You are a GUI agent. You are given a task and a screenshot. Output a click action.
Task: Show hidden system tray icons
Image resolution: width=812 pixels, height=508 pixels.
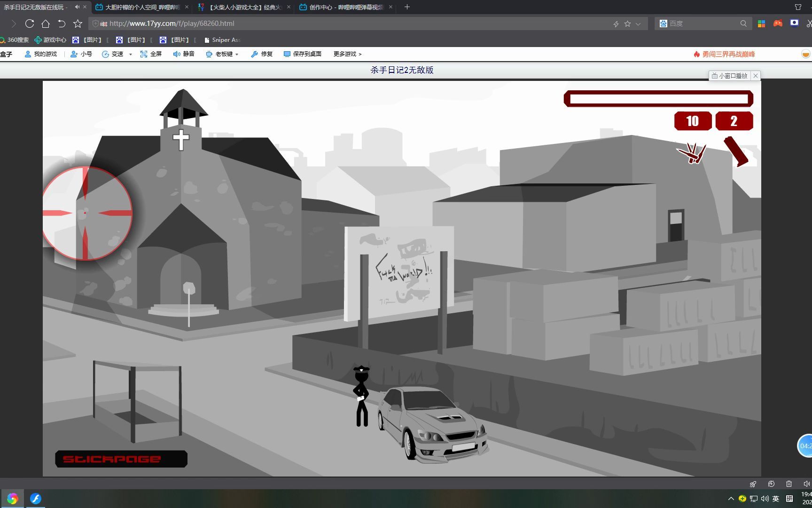coord(731,499)
